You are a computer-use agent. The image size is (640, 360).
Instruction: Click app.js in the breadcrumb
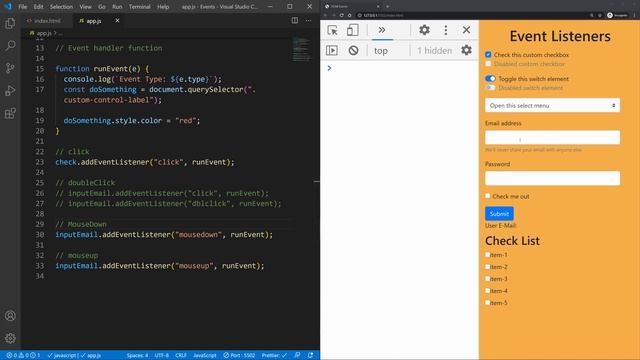[x=44, y=33]
